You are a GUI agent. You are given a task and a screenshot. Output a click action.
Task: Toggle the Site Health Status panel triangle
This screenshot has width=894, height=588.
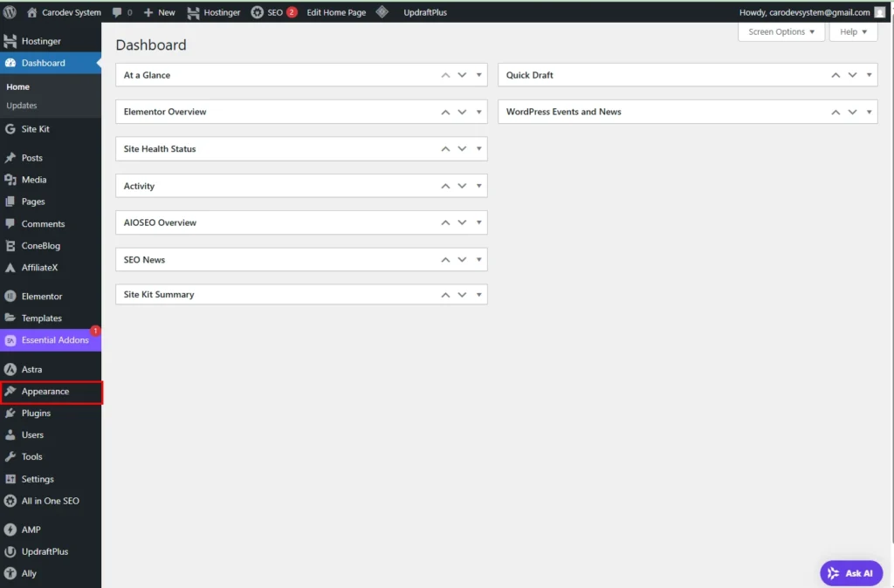pos(478,149)
